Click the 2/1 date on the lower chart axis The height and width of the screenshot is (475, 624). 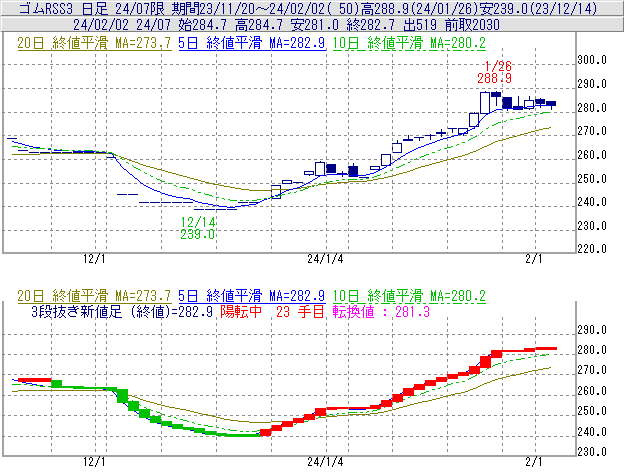(x=534, y=462)
